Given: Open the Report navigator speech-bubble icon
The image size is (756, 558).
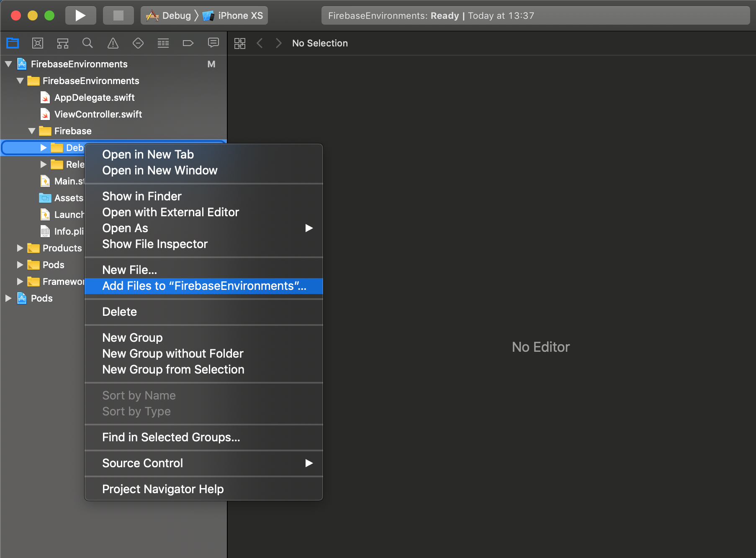Looking at the screenshot, I should point(213,43).
